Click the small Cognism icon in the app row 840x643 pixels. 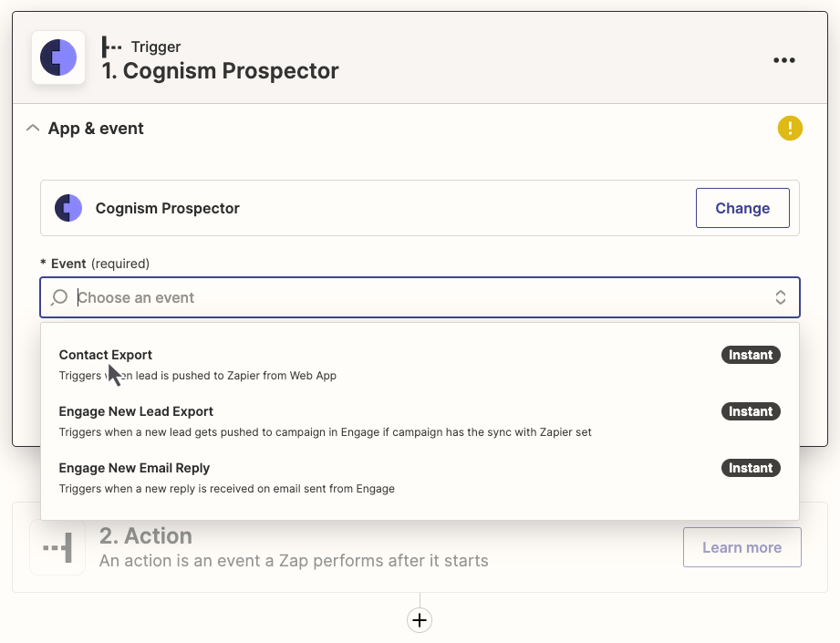coord(68,208)
